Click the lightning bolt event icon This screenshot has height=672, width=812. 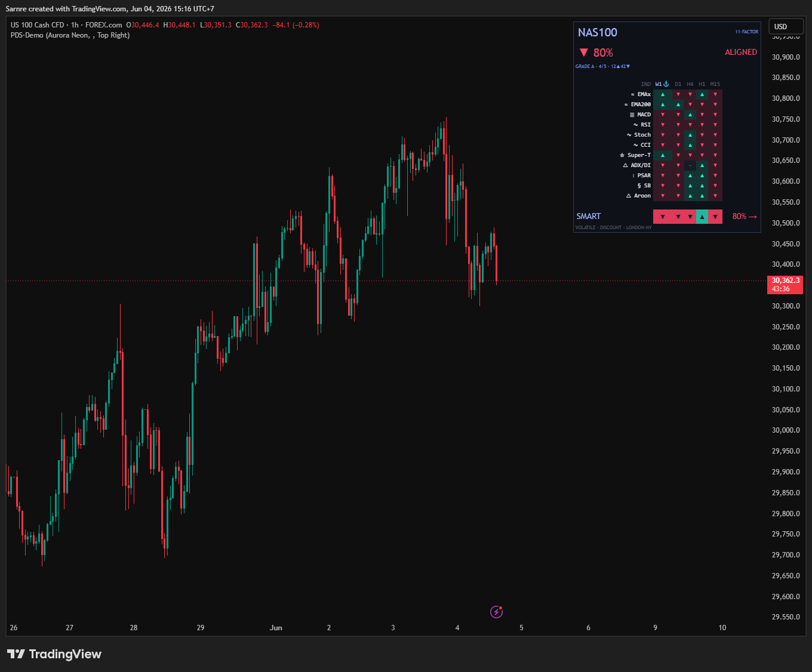tap(496, 611)
